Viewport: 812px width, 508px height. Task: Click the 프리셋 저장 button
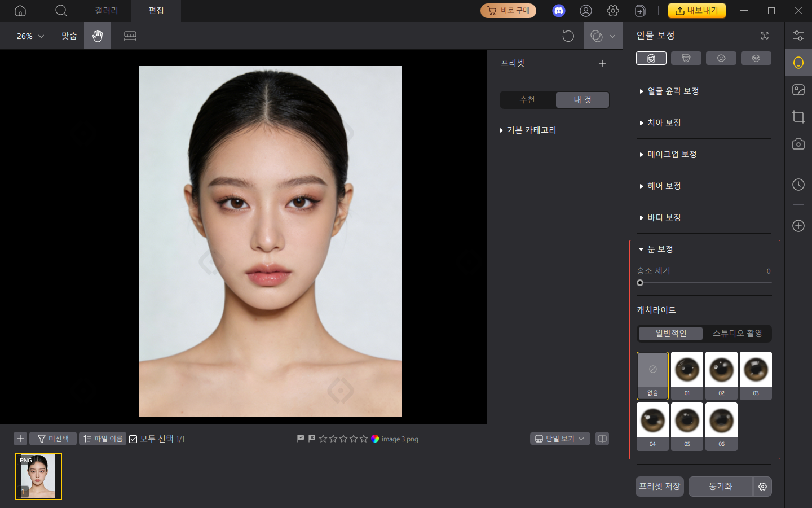pos(659,487)
